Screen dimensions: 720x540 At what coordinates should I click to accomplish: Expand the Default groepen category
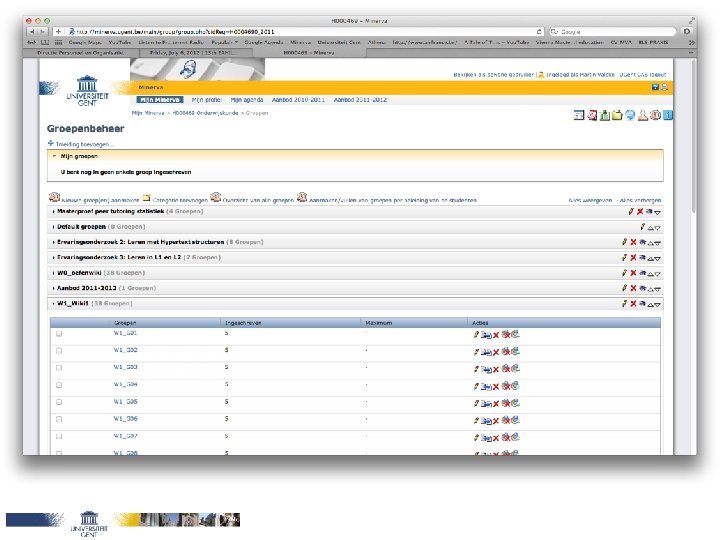tap(54, 227)
